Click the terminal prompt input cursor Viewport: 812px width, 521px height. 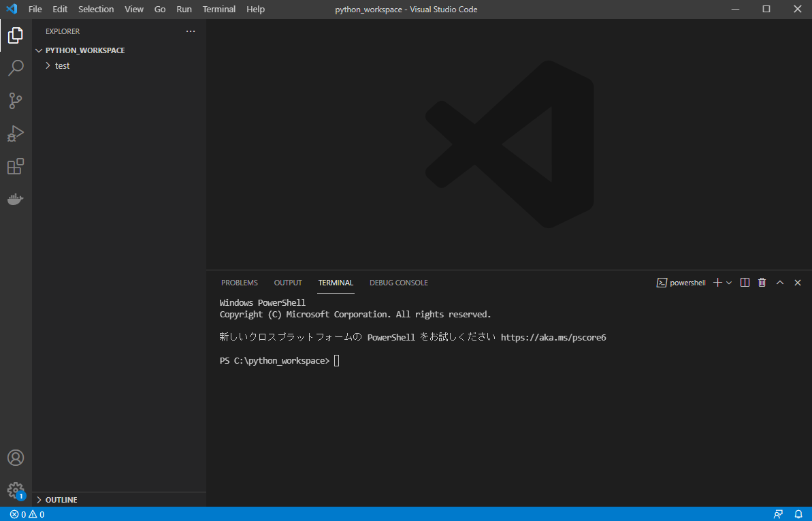[337, 361]
